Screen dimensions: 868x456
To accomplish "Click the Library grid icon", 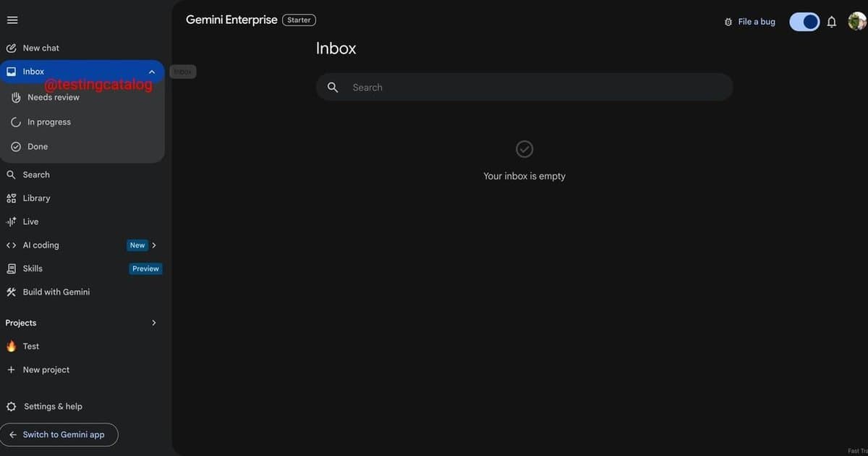I will [x=11, y=198].
